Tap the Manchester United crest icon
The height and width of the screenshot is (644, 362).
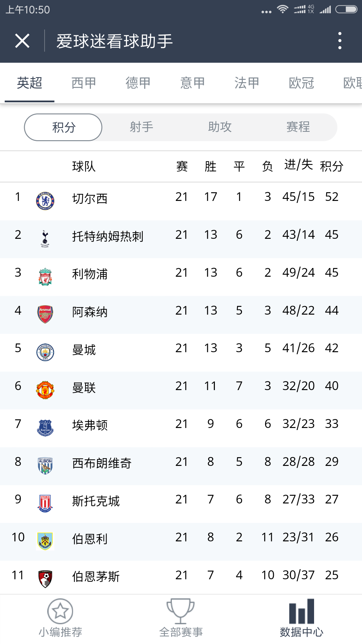45,390
